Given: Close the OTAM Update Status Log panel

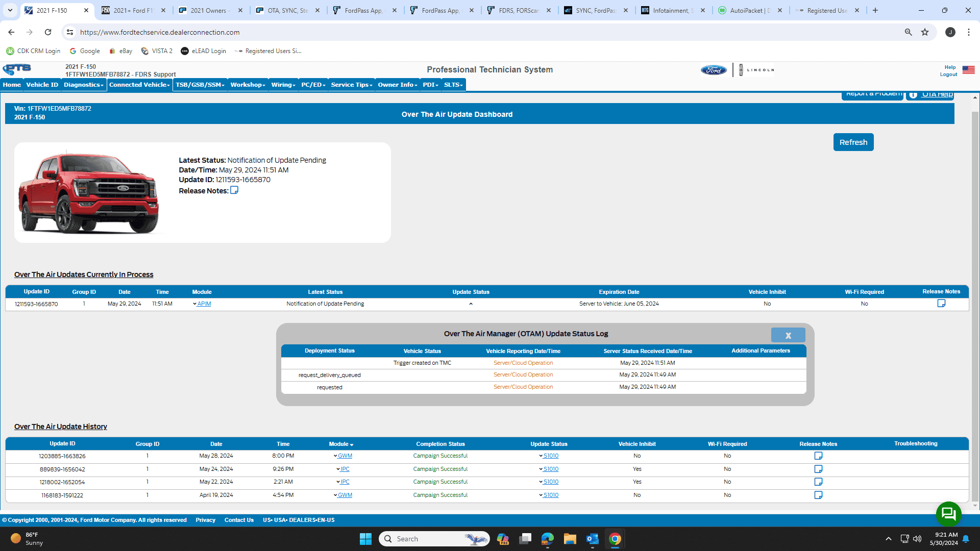Looking at the screenshot, I should point(788,335).
